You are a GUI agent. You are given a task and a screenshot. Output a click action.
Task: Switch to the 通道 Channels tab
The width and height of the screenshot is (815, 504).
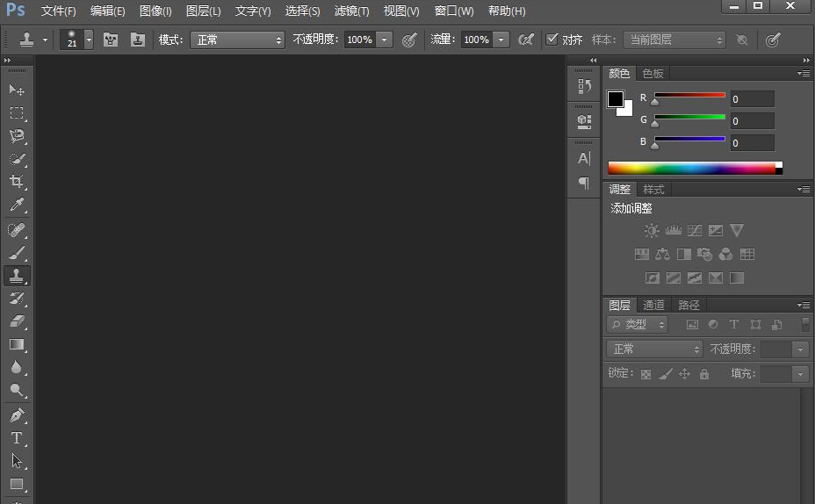[653, 305]
